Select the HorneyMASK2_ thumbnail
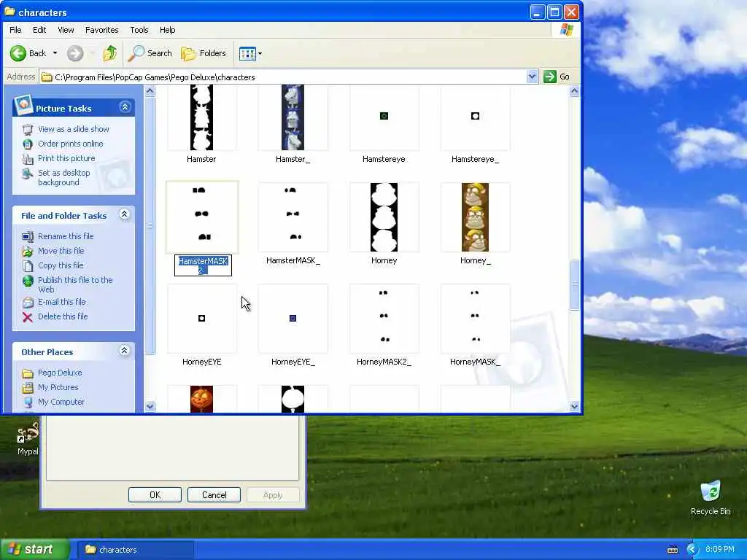Image resolution: width=747 pixels, height=560 pixels. [384, 319]
